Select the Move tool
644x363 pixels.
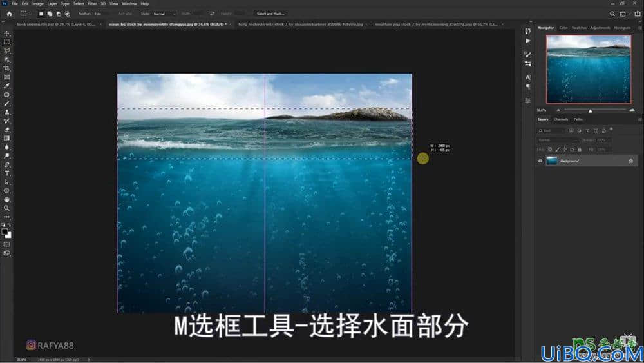6,34
